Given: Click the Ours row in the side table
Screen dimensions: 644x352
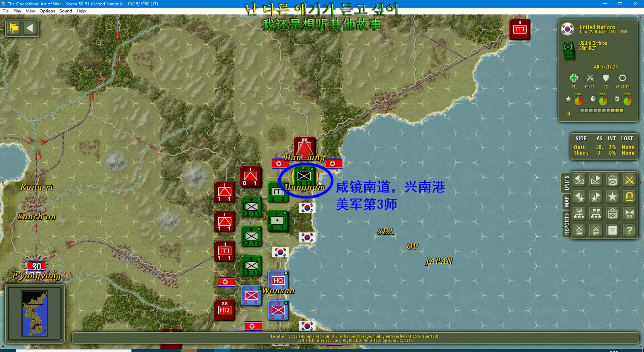Looking at the screenshot, I should click(x=604, y=147).
